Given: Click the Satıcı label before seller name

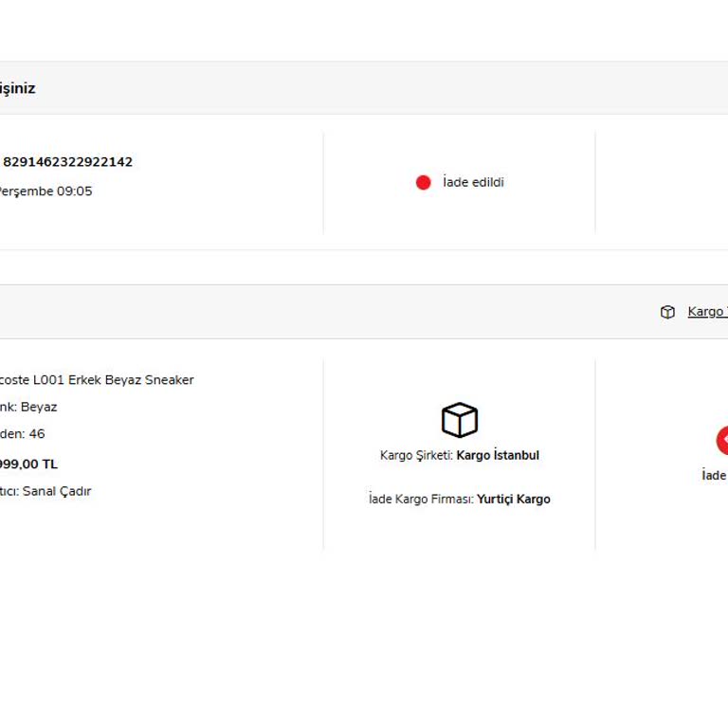Looking at the screenshot, I should click(x=8, y=491).
